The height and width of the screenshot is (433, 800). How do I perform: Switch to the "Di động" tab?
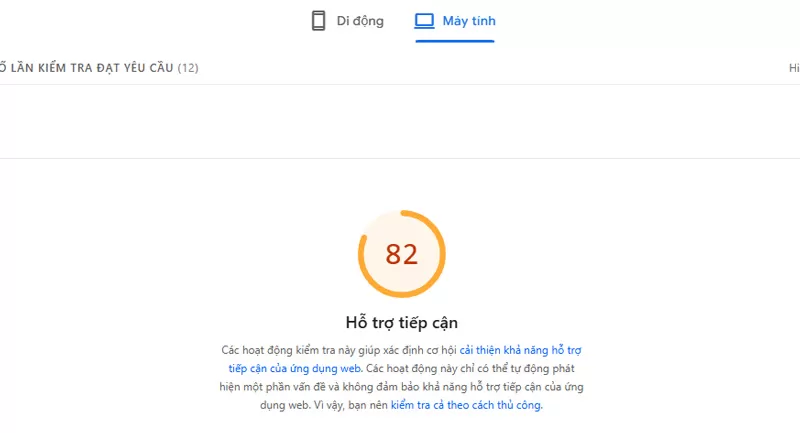(x=359, y=21)
